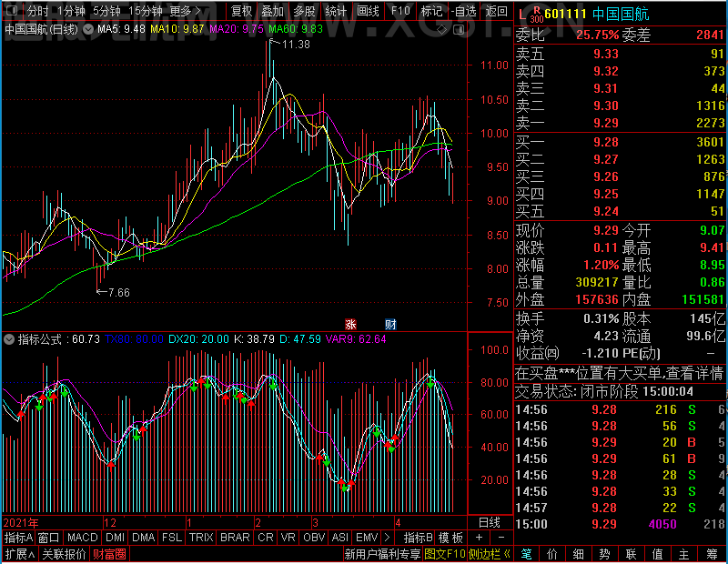Toggle -自选 watchlist button
Image resolution: width=728 pixels, height=564 pixels.
pyautogui.click(x=463, y=11)
